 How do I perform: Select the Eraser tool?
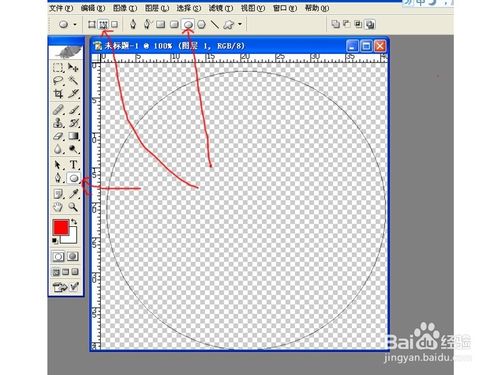tap(58, 136)
